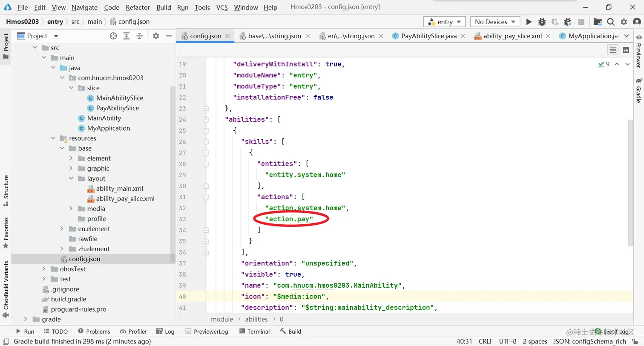The image size is (644, 346).
Task: Expand all nodes in Project panel
Action: [126, 36]
